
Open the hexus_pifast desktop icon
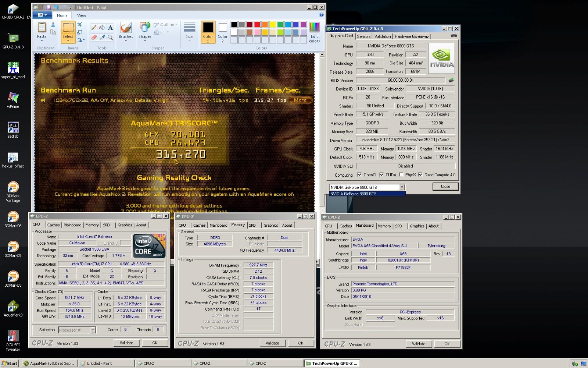tap(13, 160)
